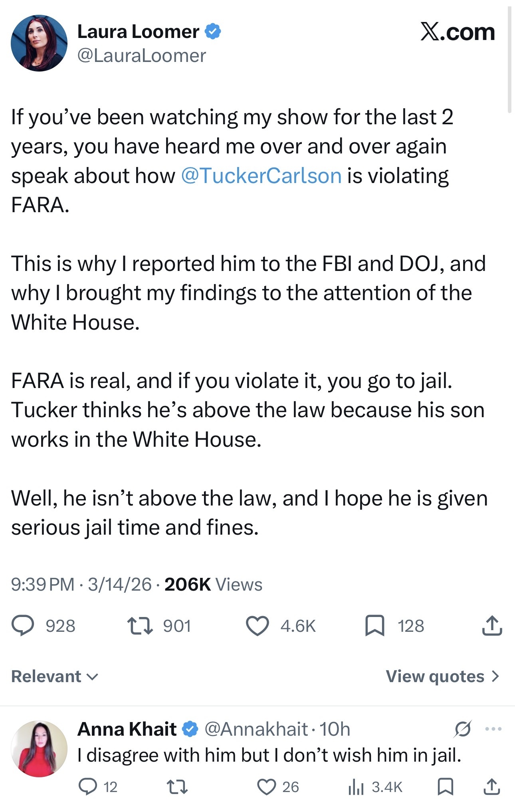
Task: Open Laura Loomer's profile picture
Action: coord(39,43)
